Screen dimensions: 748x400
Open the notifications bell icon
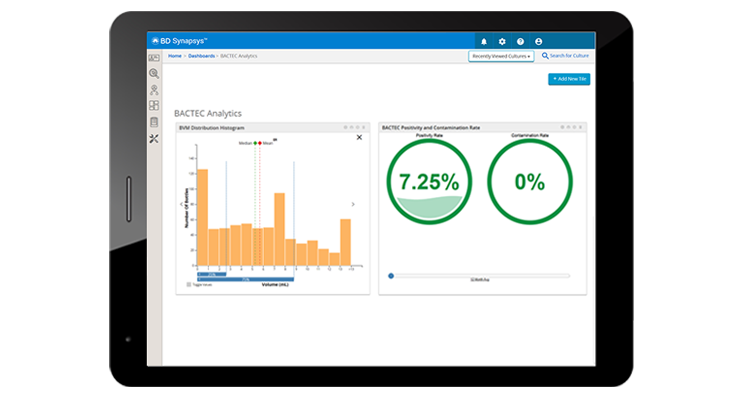(x=484, y=41)
